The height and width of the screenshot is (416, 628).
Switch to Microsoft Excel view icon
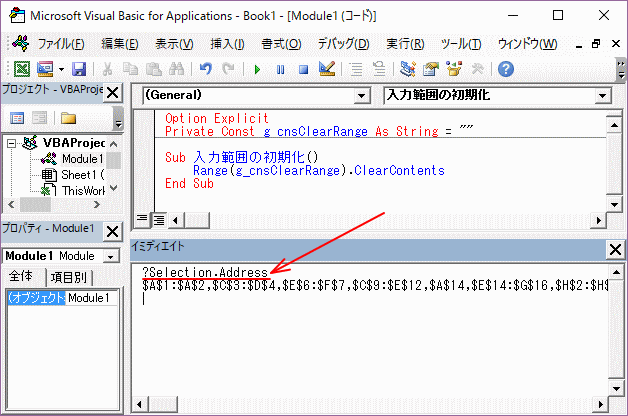pos(22,69)
